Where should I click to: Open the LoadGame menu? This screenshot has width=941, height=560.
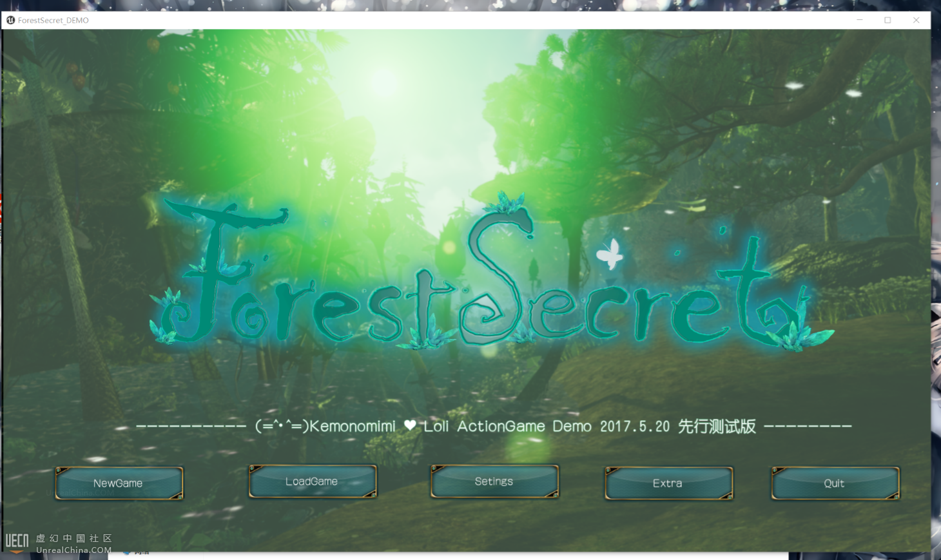[312, 481]
